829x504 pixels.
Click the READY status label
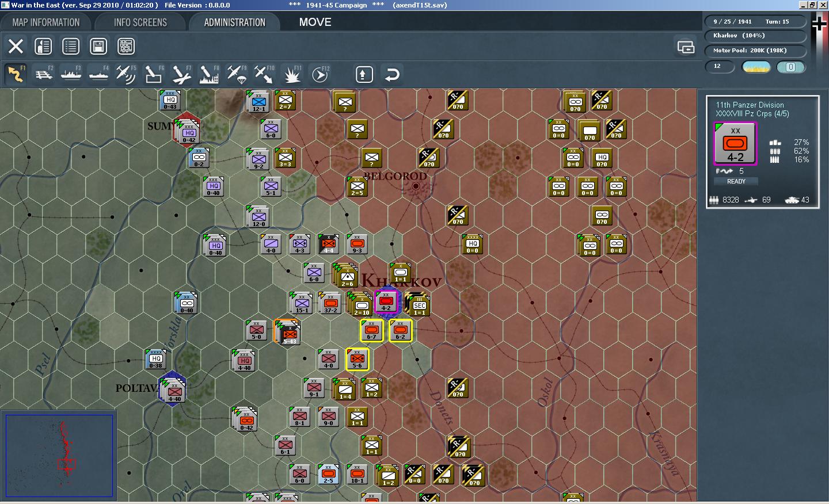(736, 181)
